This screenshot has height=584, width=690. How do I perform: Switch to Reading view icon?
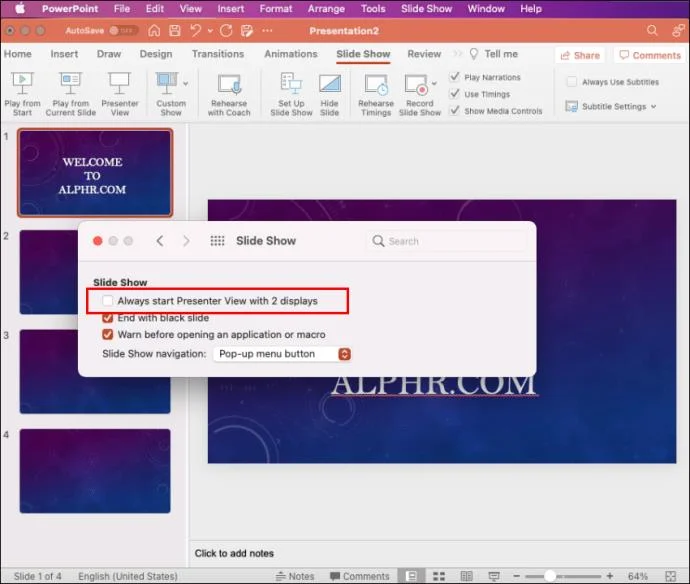[x=466, y=576]
